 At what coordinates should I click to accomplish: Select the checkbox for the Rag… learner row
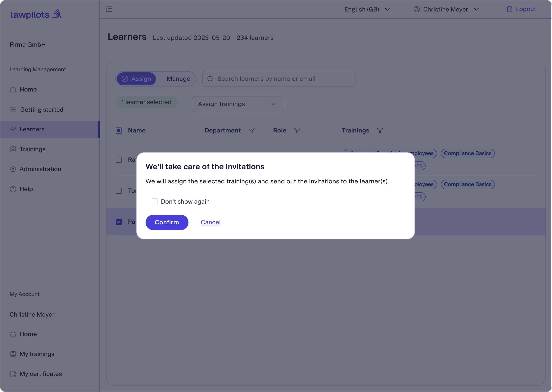(119, 160)
